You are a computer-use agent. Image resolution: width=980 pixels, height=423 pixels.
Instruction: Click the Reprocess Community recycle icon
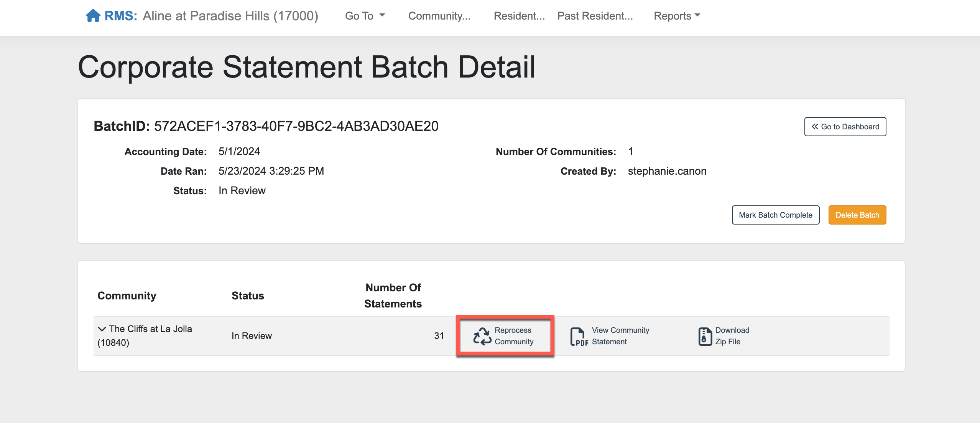click(x=482, y=336)
